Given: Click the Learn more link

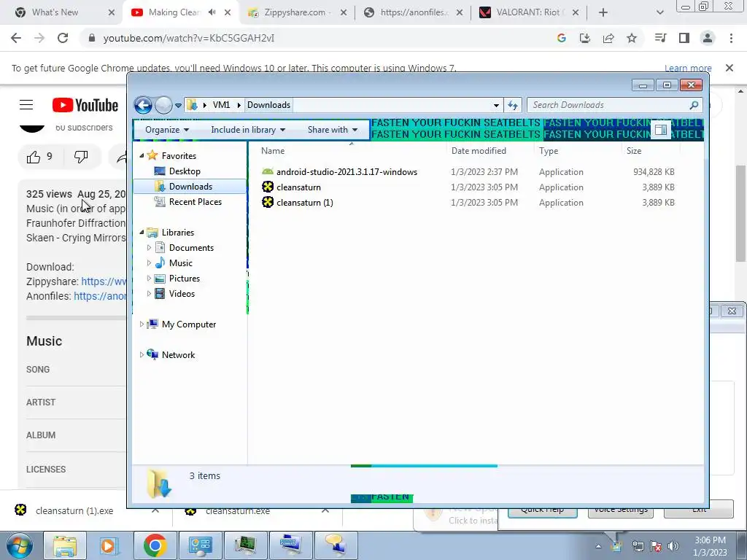Looking at the screenshot, I should tap(688, 68).
